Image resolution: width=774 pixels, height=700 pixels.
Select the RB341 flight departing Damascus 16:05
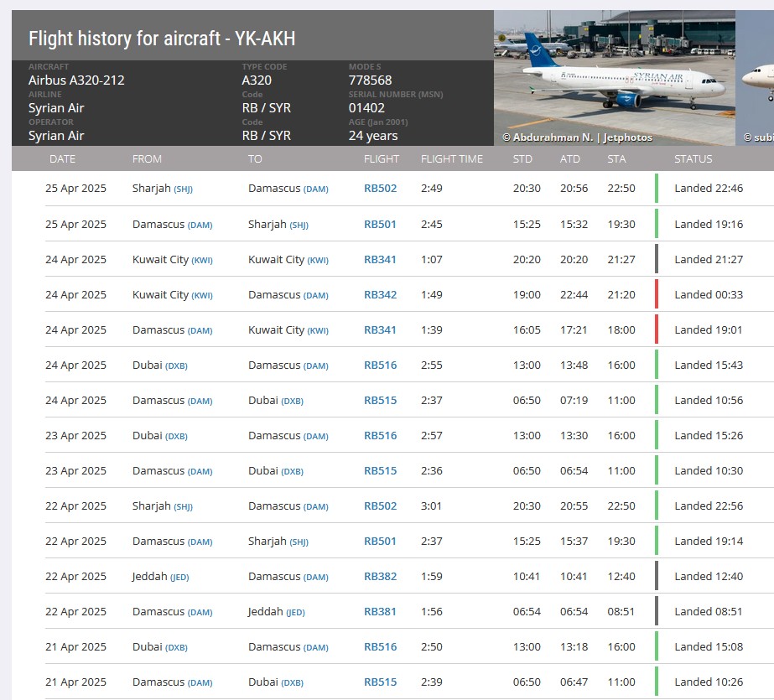pos(380,330)
